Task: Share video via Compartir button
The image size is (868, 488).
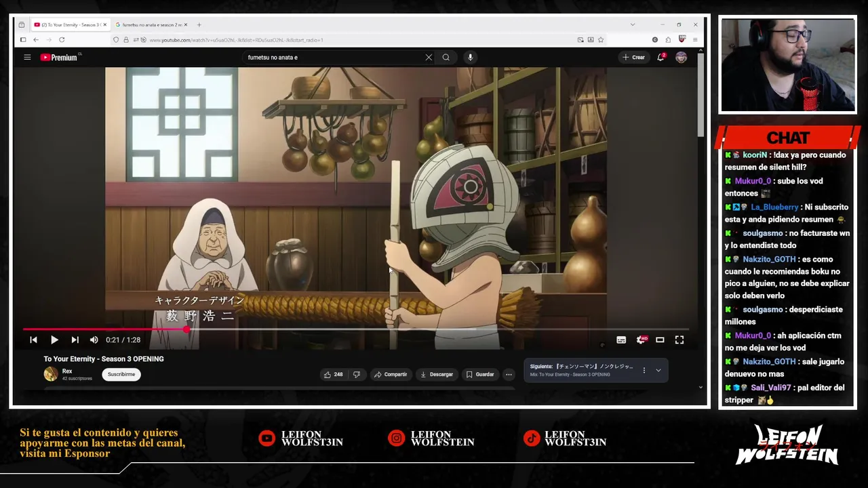Action: pyautogui.click(x=391, y=374)
